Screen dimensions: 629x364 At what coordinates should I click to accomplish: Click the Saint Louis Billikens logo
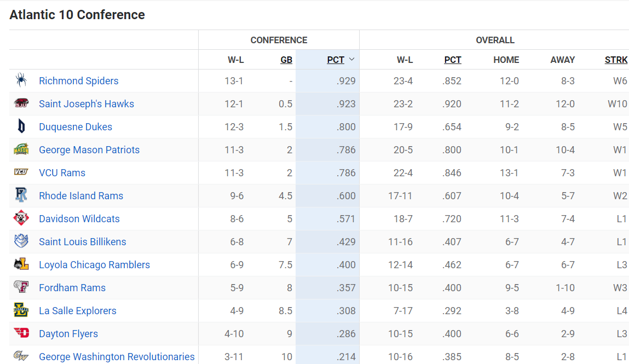(x=21, y=241)
